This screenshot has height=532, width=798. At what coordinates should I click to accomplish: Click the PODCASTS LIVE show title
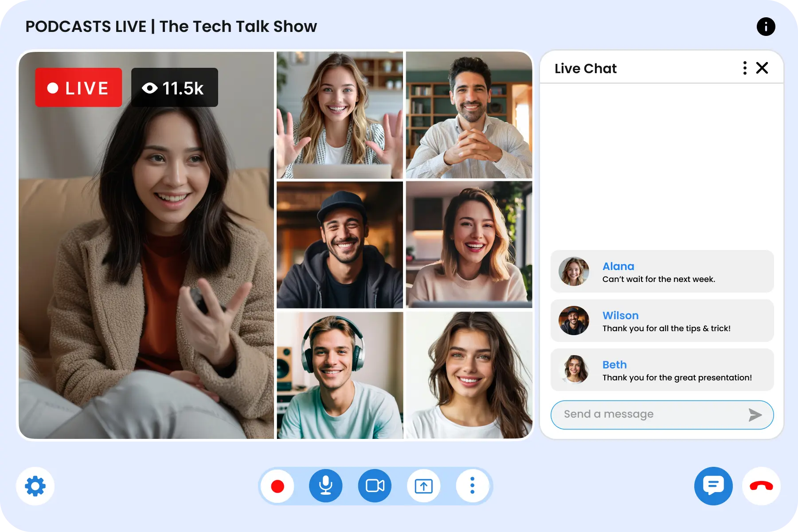tap(171, 27)
